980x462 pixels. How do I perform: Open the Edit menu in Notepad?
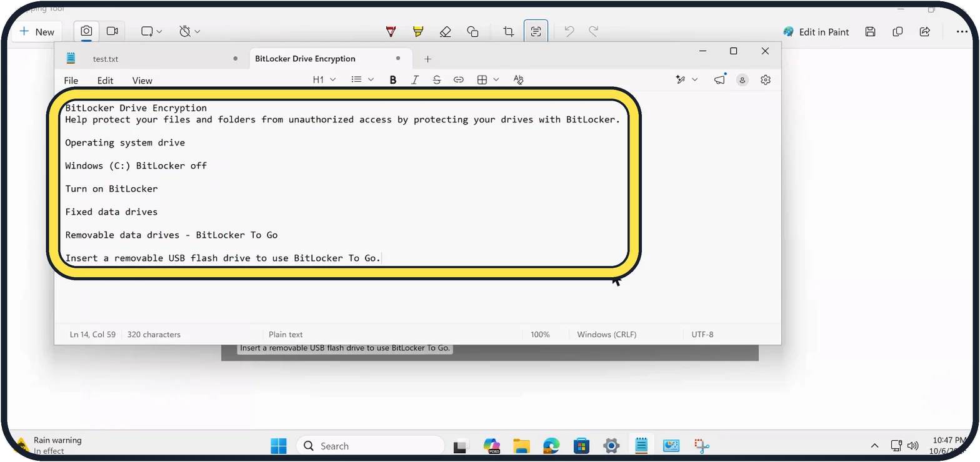105,81
